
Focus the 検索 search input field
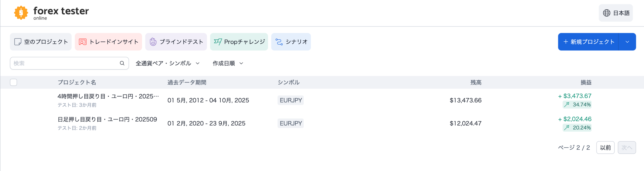65,63
